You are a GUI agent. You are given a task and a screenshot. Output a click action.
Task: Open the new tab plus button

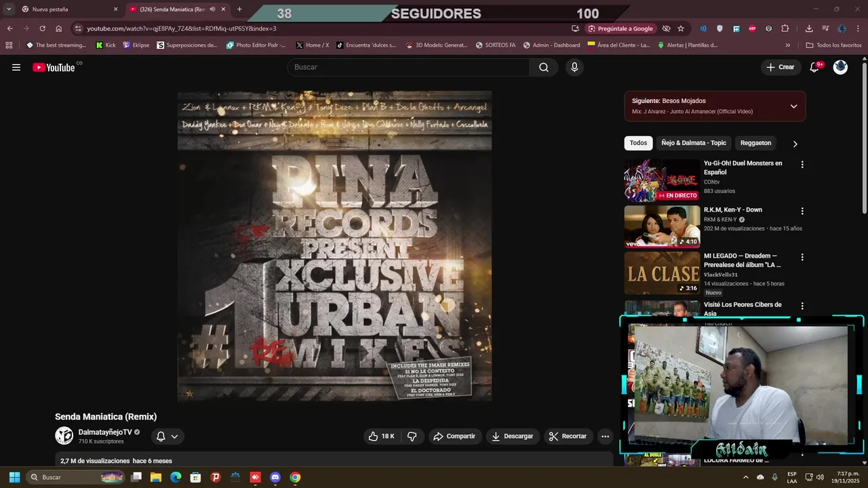coord(239,9)
